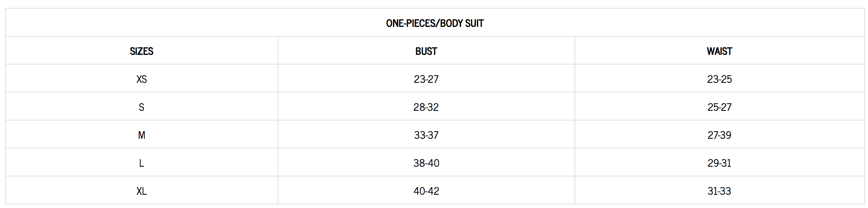Click the 40-42 bust value
The image size is (868, 208).
pos(426,191)
